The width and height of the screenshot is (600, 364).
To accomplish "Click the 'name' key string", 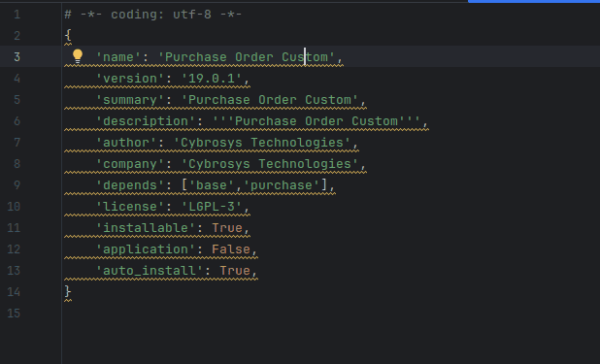I will click(118, 57).
